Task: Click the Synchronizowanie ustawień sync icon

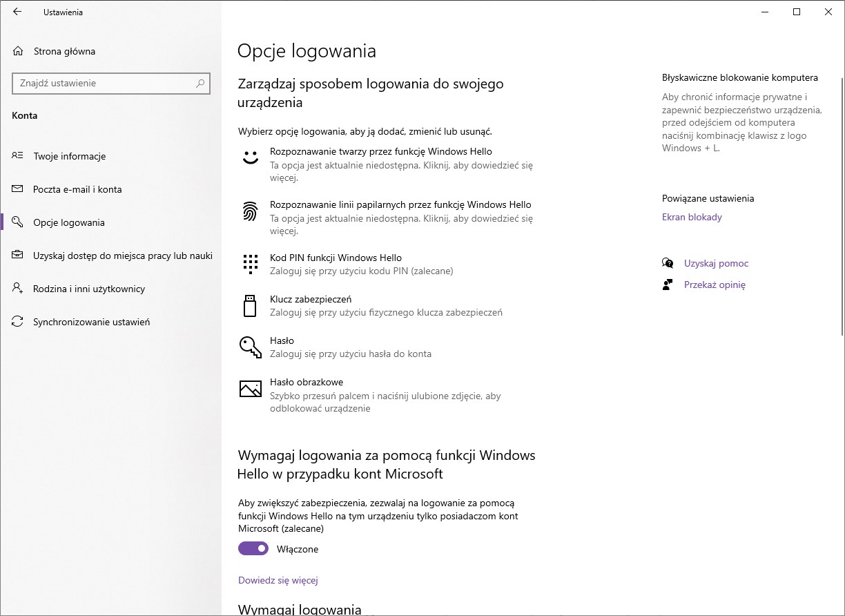Action: point(18,322)
